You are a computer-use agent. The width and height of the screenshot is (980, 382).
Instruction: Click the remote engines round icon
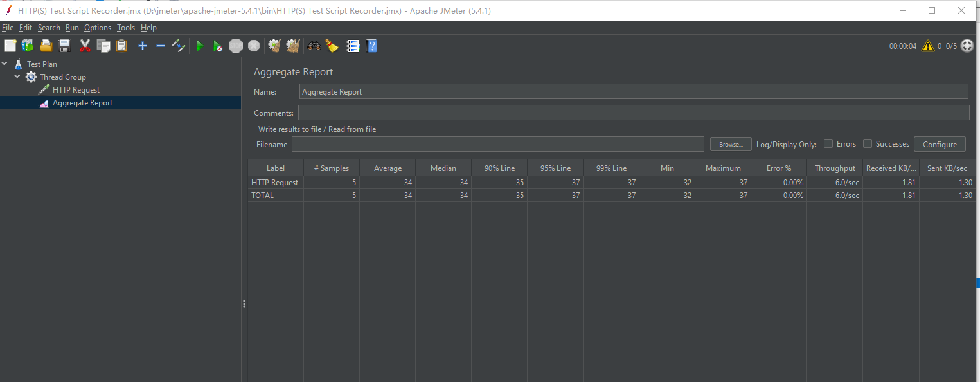click(x=967, y=46)
